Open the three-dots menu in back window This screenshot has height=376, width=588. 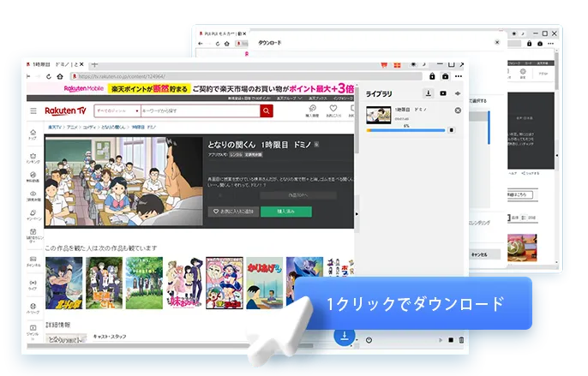[x=550, y=44]
